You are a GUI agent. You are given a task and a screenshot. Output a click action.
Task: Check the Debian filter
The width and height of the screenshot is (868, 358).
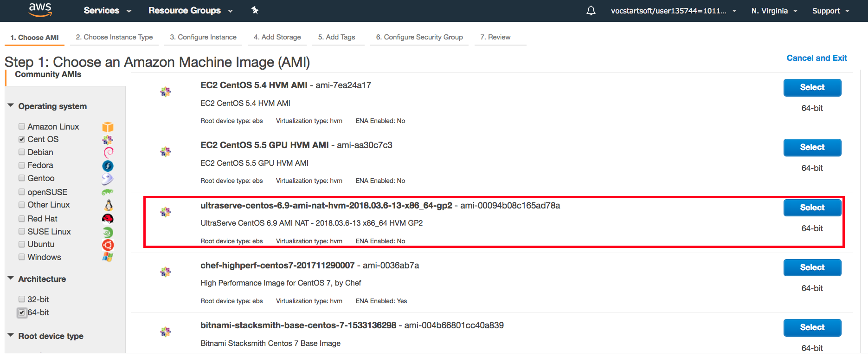tap(22, 152)
